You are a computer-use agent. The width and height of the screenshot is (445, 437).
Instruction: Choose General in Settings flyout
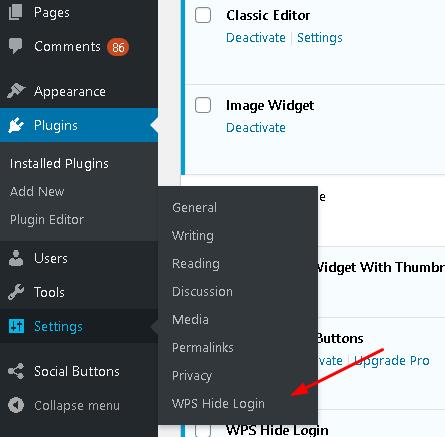pyautogui.click(x=194, y=208)
